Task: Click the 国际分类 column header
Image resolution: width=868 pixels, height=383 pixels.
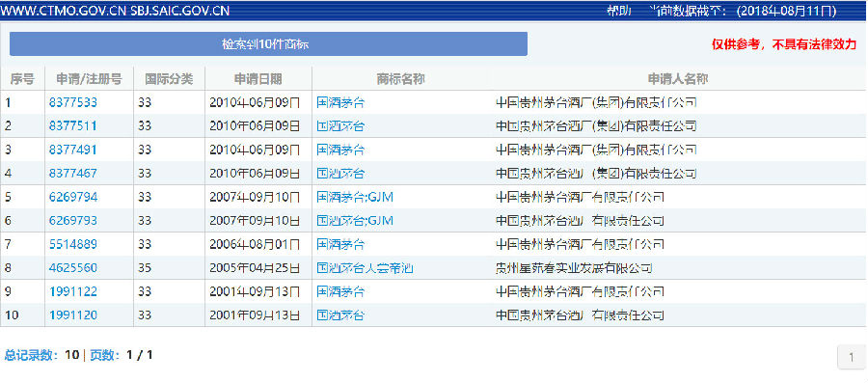Action: tap(169, 79)
